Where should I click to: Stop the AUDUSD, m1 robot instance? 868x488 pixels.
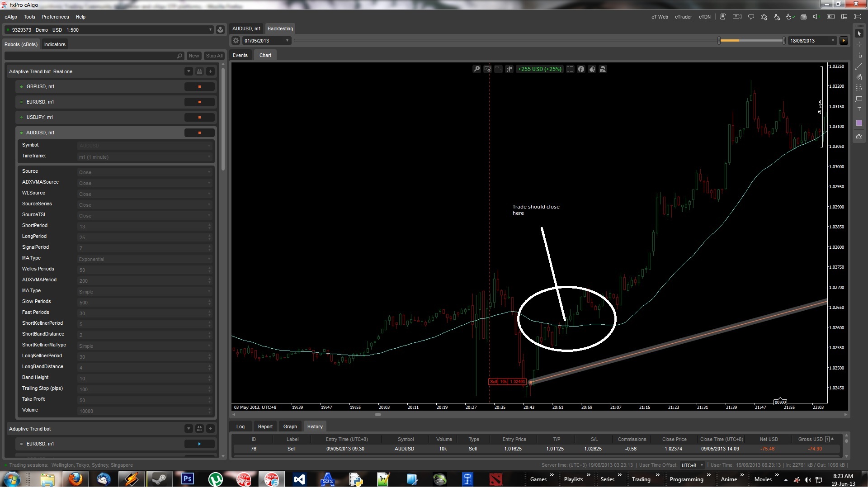tap(199, 133)
